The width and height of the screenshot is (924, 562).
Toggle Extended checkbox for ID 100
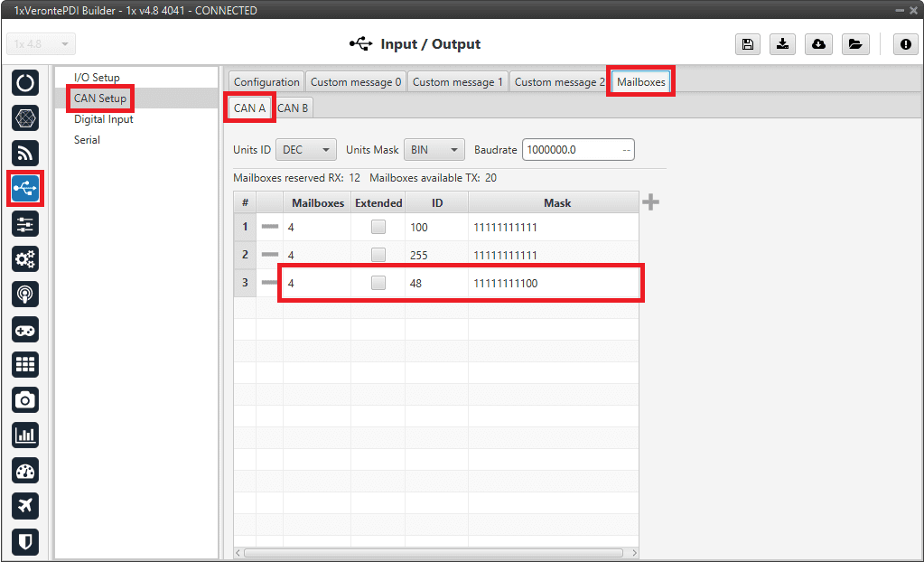[x=378, y=228]
